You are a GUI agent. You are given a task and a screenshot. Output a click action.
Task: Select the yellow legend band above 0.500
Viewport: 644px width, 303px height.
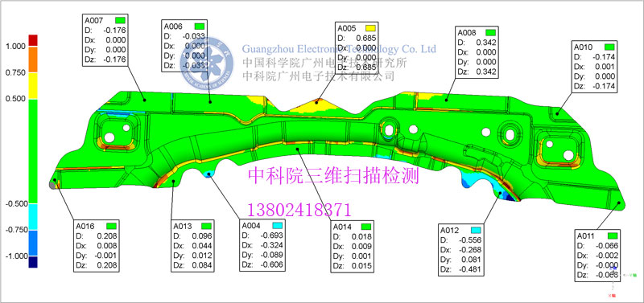point(33,86)
